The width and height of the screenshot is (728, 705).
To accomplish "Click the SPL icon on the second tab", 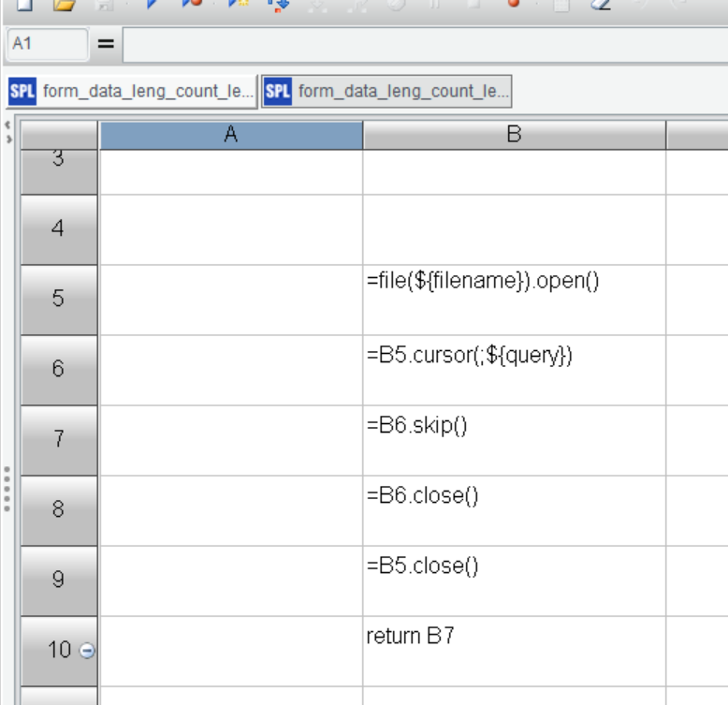I will pos(278,92).
